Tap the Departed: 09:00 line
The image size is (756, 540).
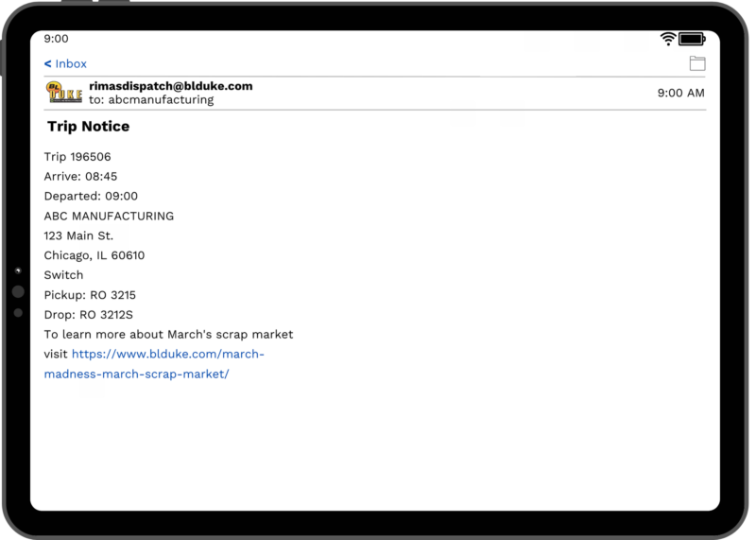click(x=91, y=197)
